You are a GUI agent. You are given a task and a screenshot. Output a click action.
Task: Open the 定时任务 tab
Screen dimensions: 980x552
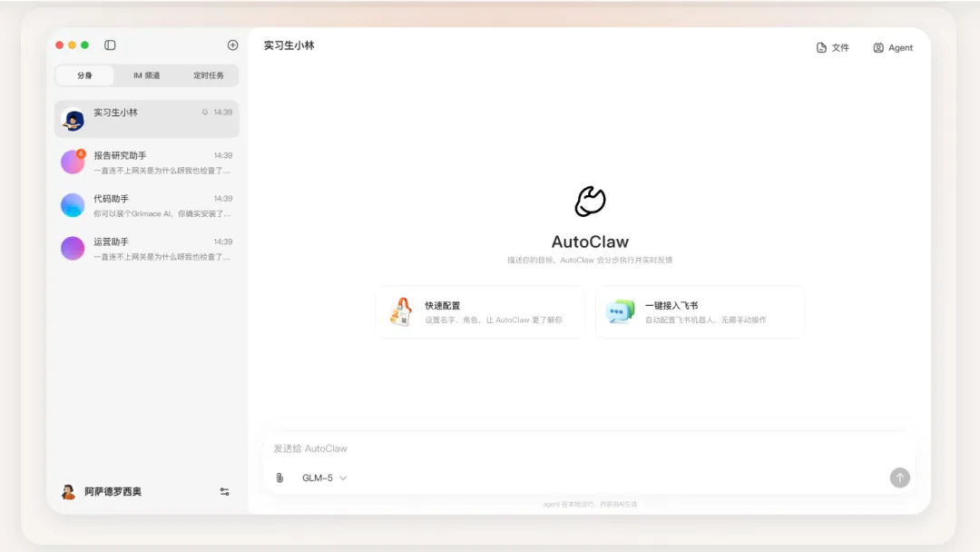pyautogui.click(x=208, y=75)
